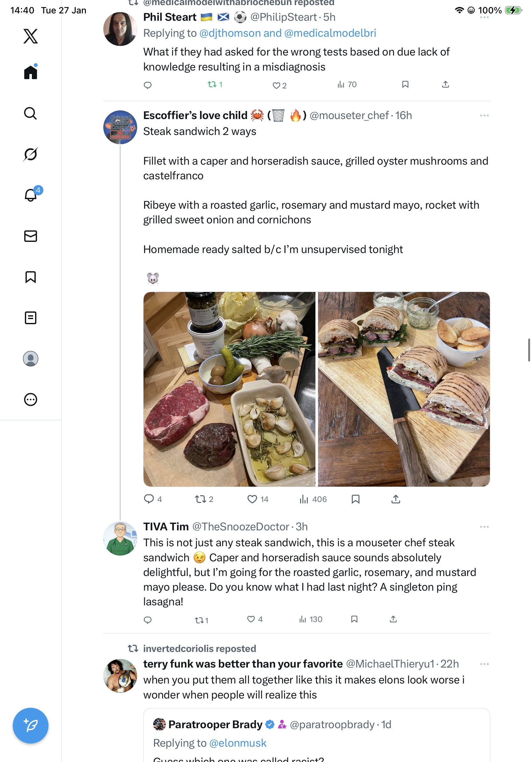The width and height of the screenshot is (532, 762).
Task: Open the More circle menu in sidebar
Action: point(31,399)
